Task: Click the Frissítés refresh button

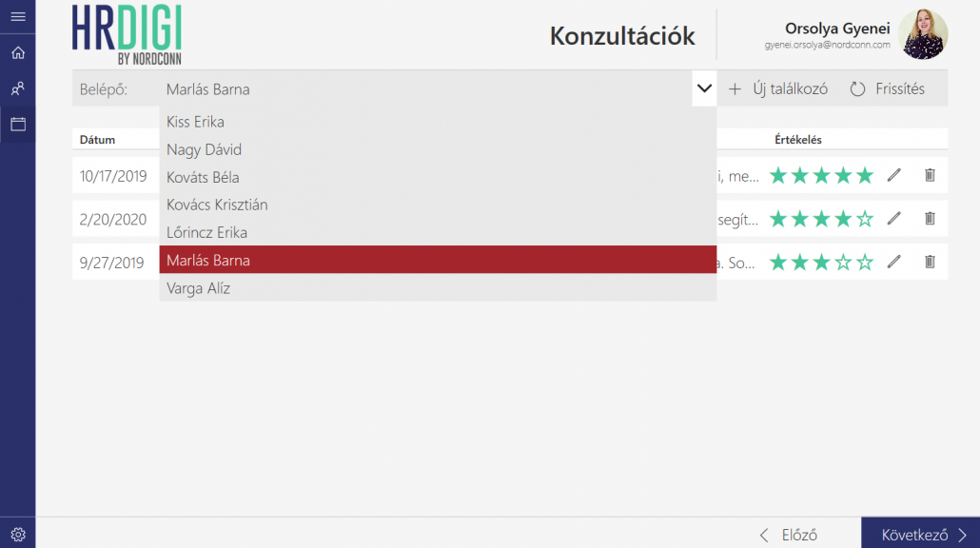Action: [x=887, y=89]
